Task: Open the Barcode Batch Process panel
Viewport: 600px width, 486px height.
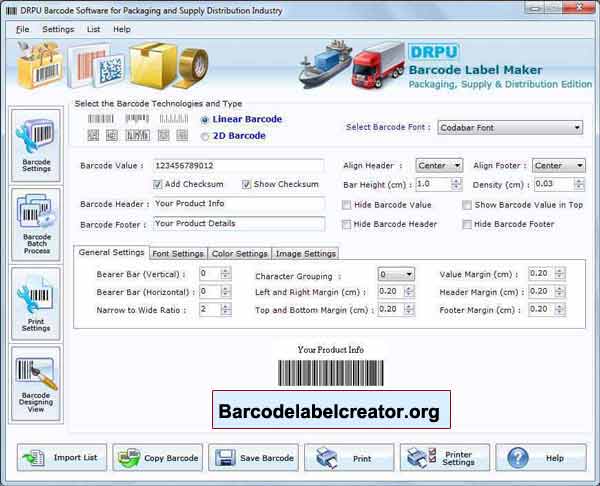Action: pos(36,224)
